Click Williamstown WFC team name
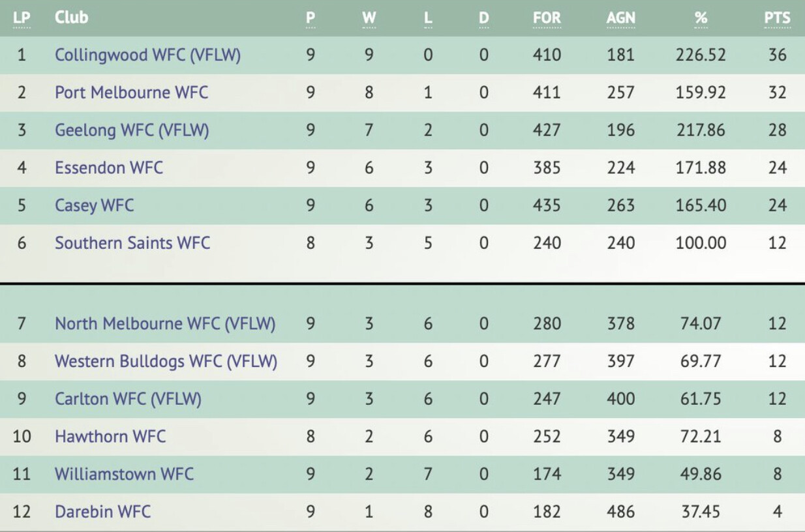The width and height of the screenshot is (805, 532). (124, 474)
